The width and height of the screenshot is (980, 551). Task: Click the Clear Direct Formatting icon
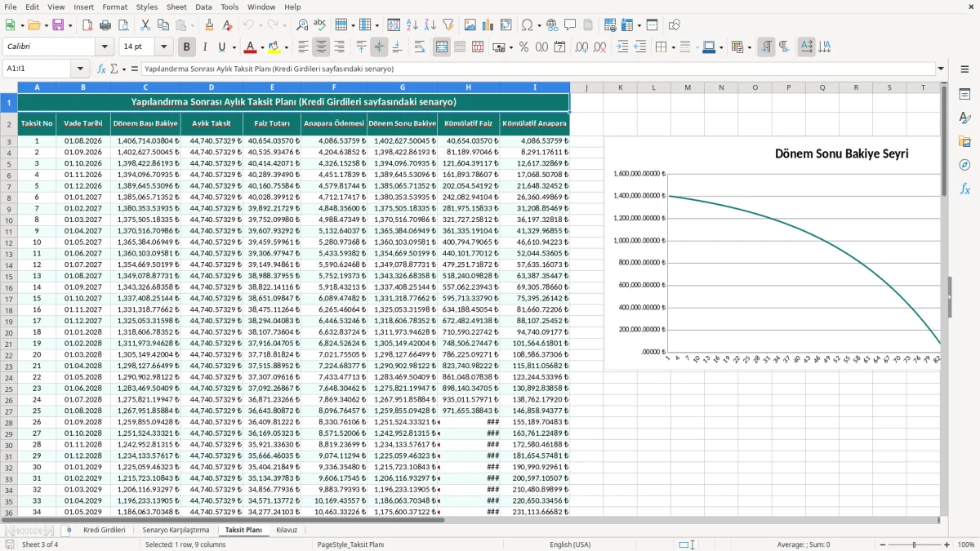226,25
